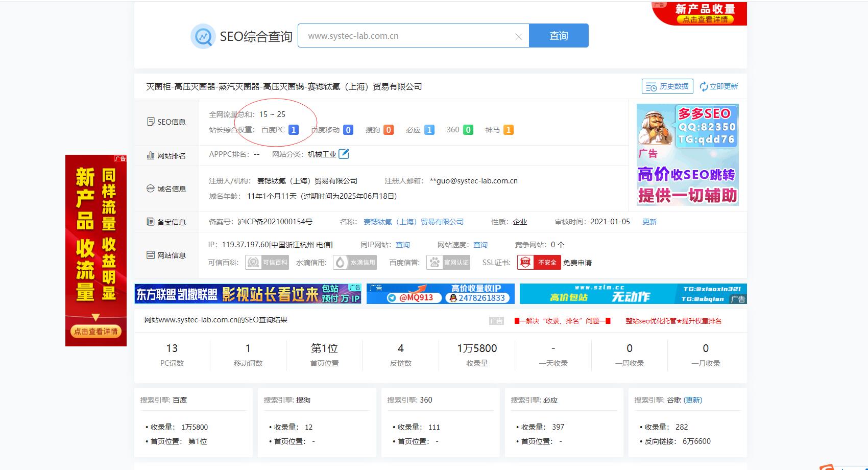Clear the domain search field
The width and height of the screenshot is (868, 470).
point(518,37)
